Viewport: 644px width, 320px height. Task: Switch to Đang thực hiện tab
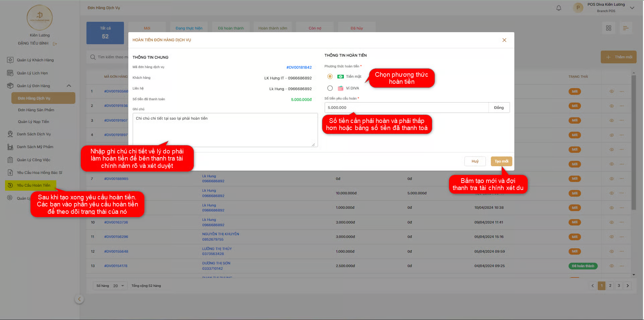[x=189, y=28]
